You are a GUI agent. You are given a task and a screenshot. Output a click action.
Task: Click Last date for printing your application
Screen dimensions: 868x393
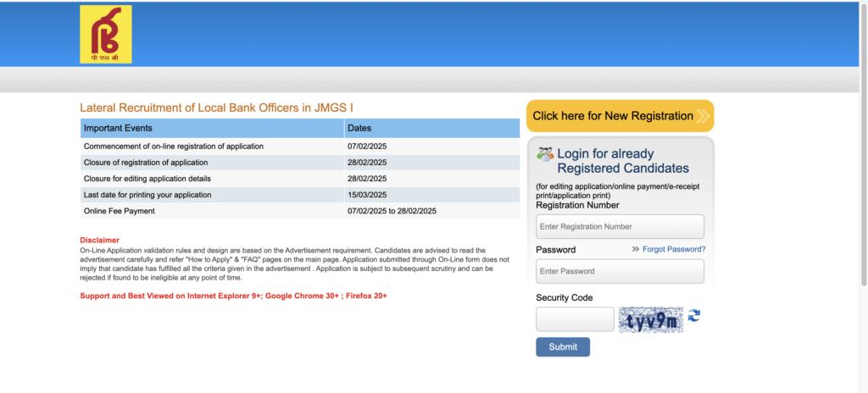coord(147,195)
